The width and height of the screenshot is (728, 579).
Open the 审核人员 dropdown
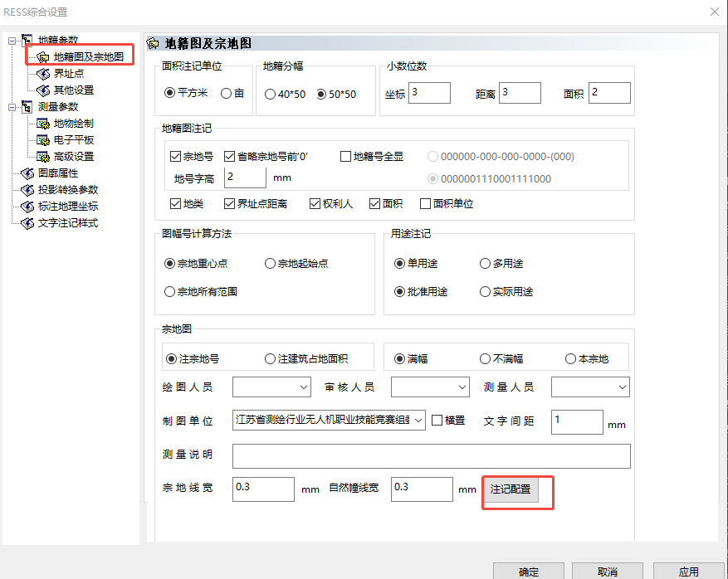(x=462, y=387)
